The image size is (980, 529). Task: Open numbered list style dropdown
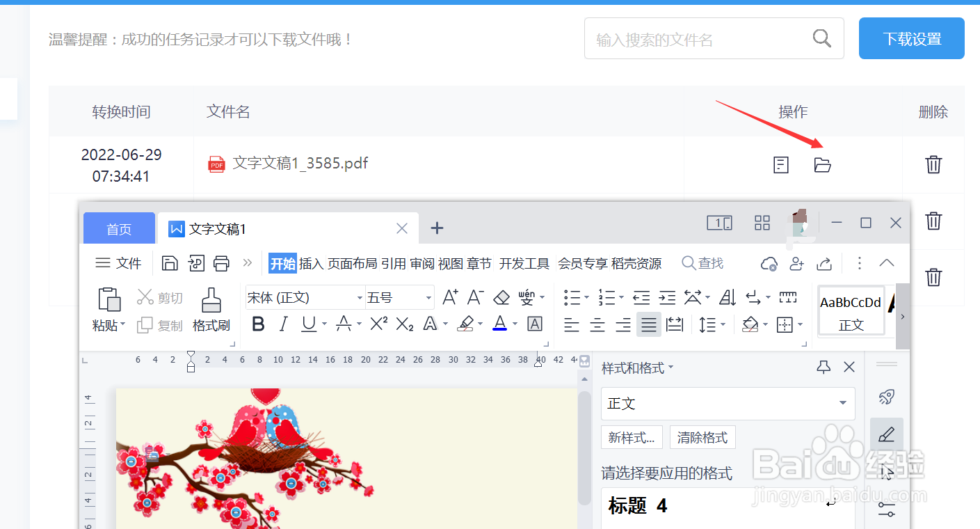click(622, 298)
